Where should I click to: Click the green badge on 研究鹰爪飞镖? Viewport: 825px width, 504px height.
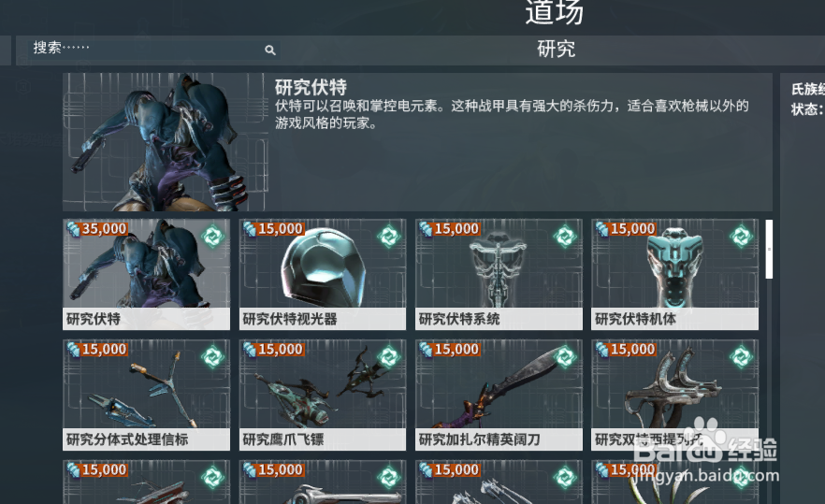point(389,357)
